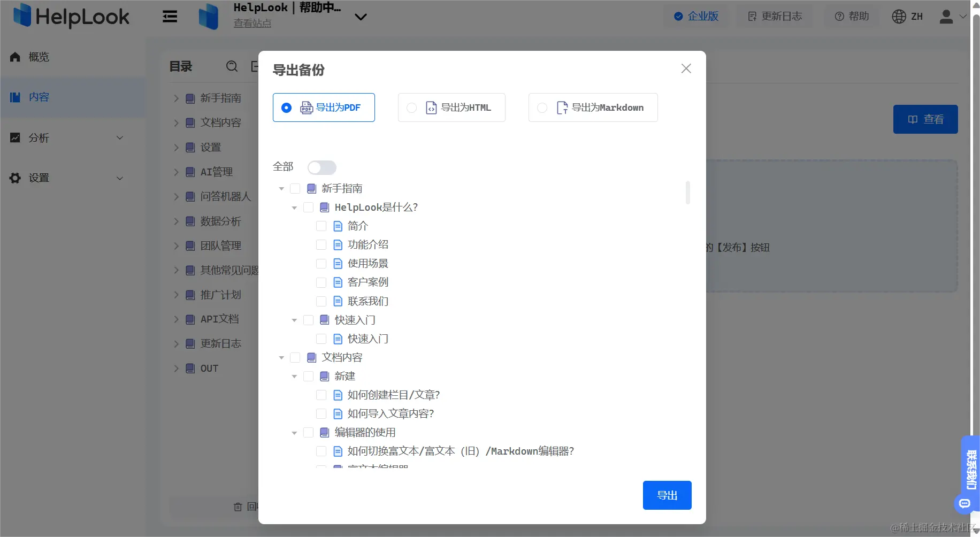Click the PDF file icon
Image resolution: width=980 pixels, height=537 pixels.
tap(306, 108)
